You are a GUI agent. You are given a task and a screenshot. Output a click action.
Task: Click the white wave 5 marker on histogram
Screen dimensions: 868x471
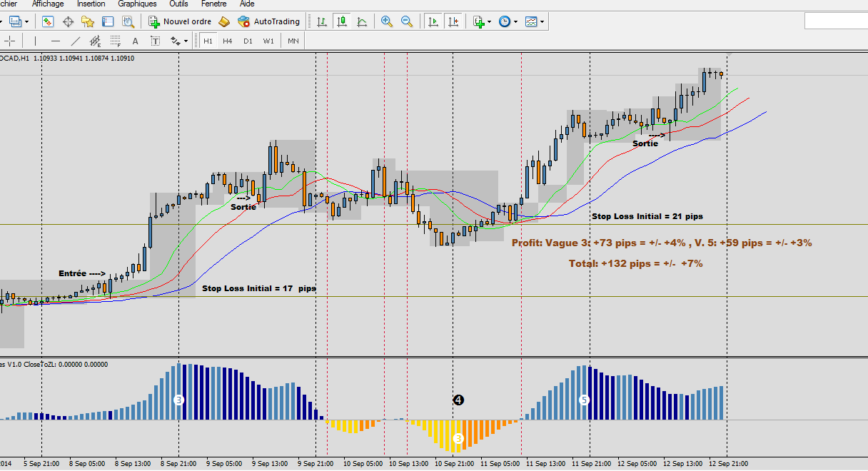coord(584,400)
